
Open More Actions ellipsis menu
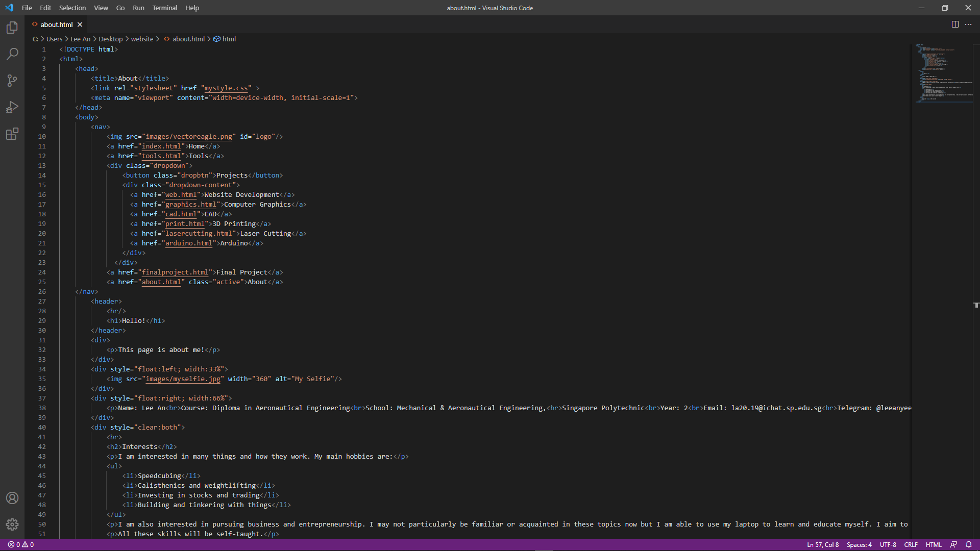(x=968, y=24)
